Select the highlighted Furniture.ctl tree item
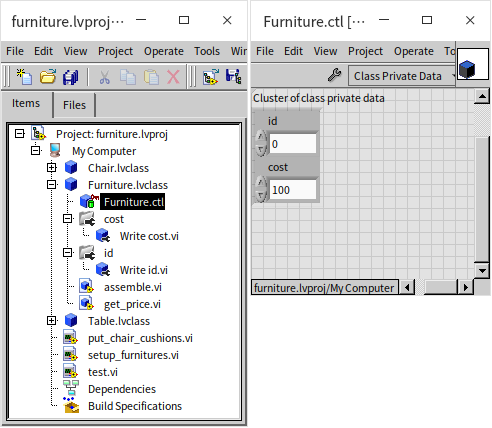This screenshot has height=428, width=492. pyautogui.click(x=134, y=202)
